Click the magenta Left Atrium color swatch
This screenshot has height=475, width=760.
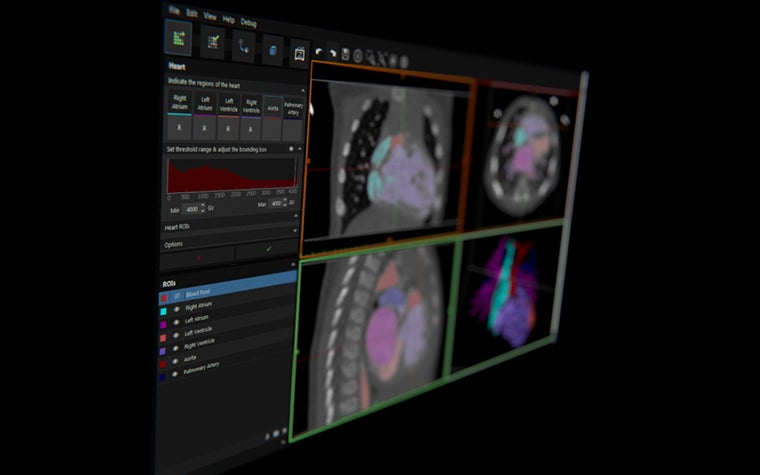click(163, 324)
